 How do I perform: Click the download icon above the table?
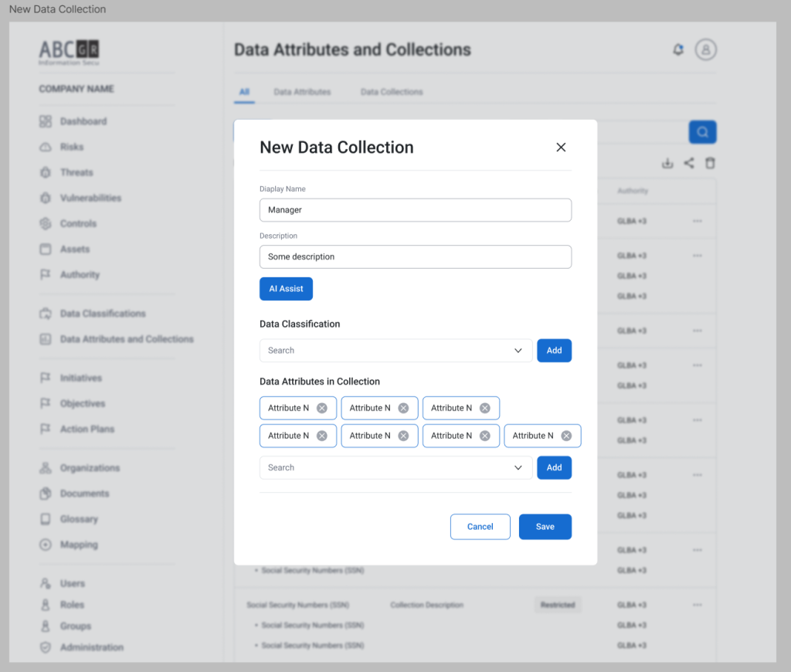click(x=667, y=164)
